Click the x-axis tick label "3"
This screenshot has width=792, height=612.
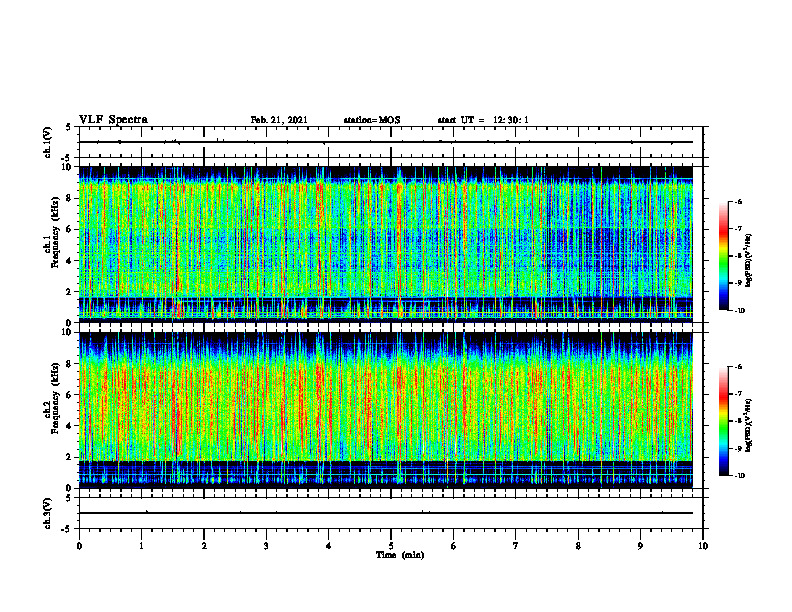click(266, 546)
